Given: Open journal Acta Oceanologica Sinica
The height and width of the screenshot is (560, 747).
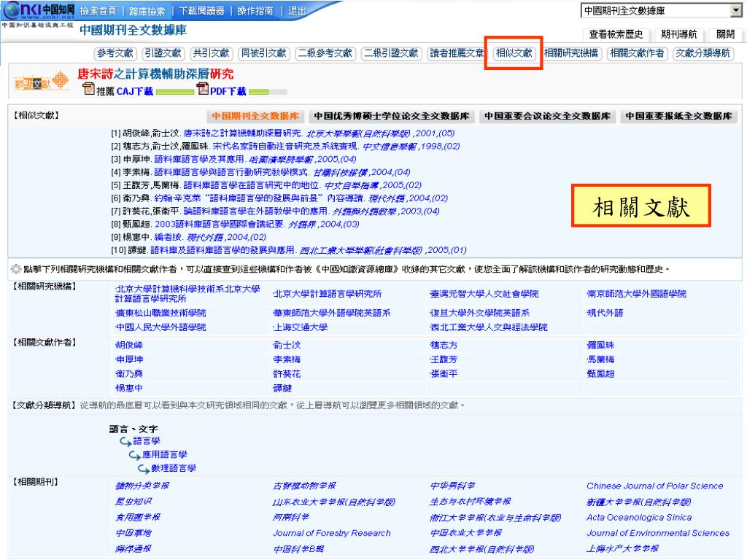Looking at the screenshot, I should (x=639, y=517).
